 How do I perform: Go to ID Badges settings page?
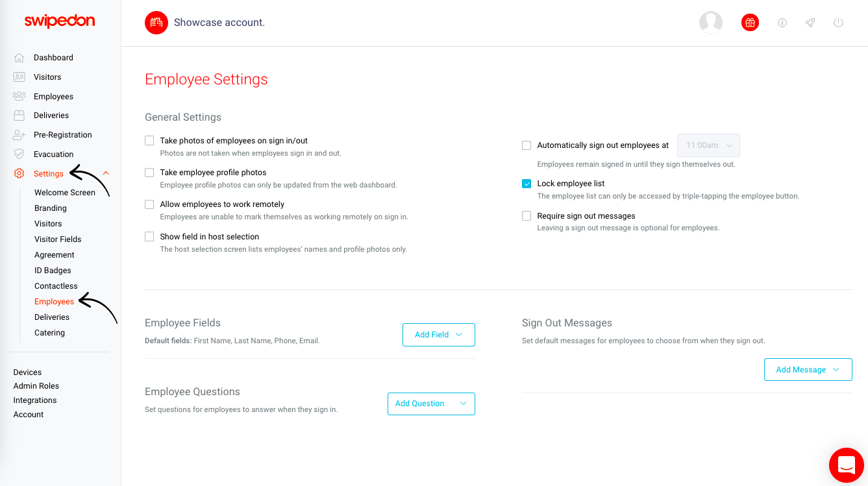pyautogui.click(x=53, y=271)
